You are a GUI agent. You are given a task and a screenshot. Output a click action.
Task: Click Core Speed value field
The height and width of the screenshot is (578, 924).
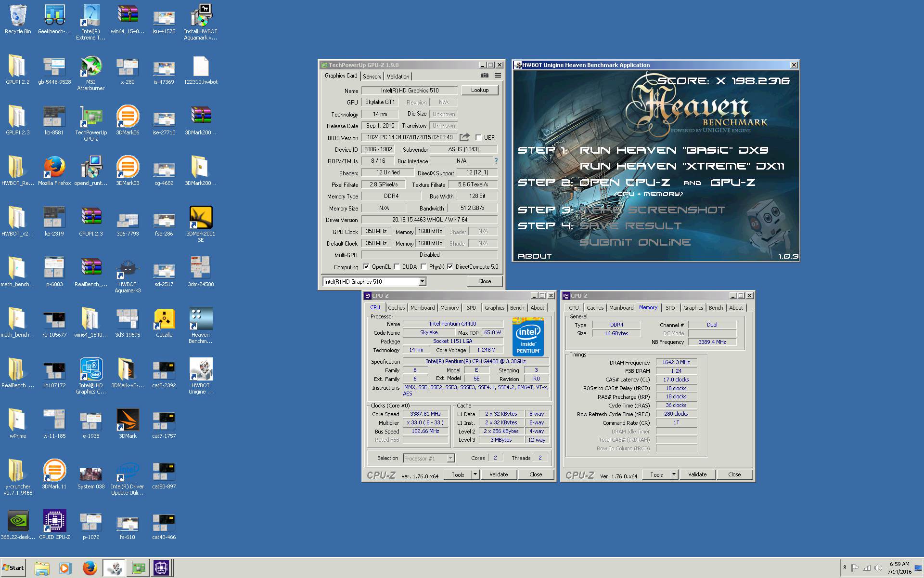tap(425, 414)
